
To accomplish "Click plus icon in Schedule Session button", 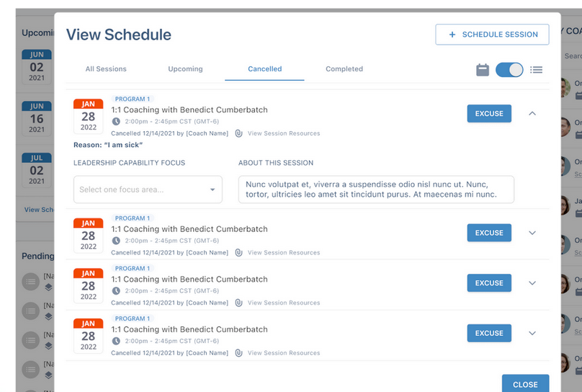I will [x=452, y=35].
